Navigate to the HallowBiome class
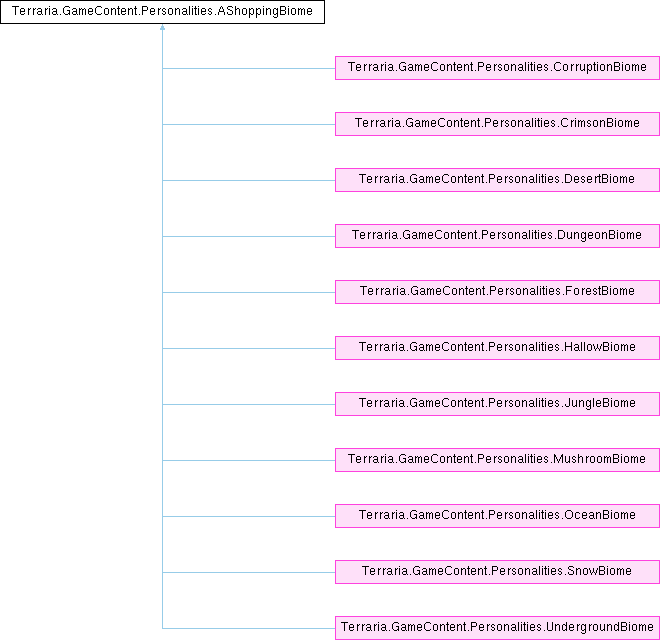 coord(497,348)
